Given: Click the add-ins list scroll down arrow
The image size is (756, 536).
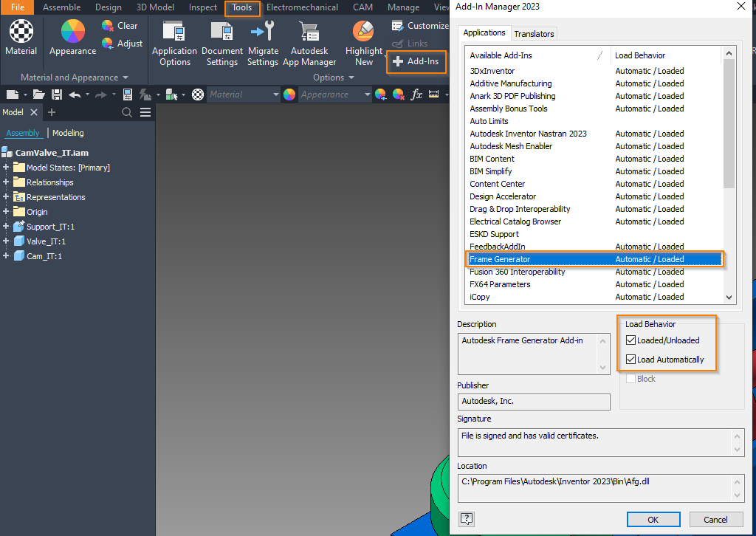Looking at the screenshot, I should (x=729, y=298).
